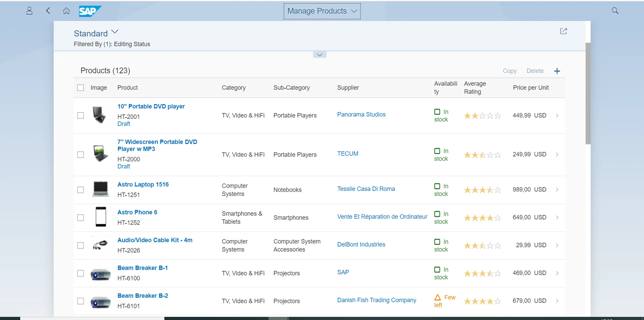Open the user profile icon

(30, 11)
